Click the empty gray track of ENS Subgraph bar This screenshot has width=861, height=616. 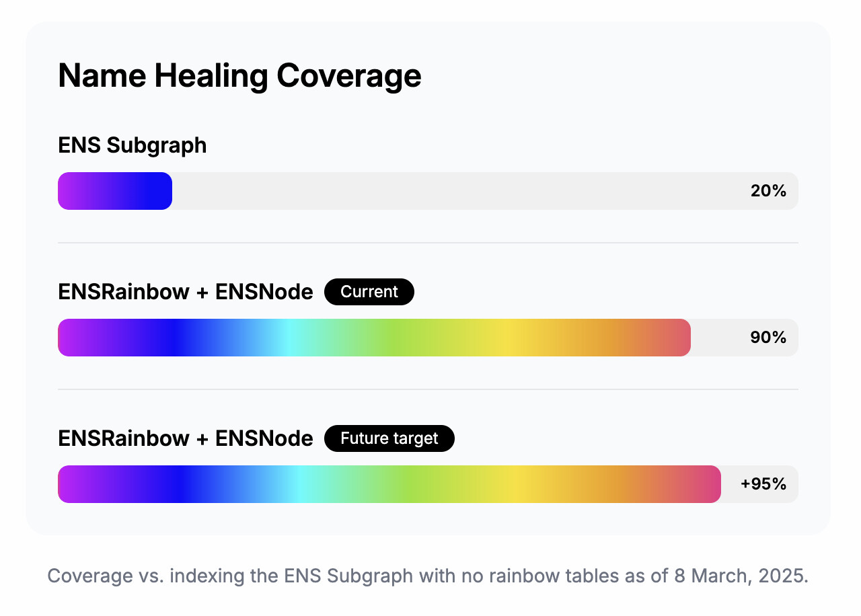[x=457, y=191]
